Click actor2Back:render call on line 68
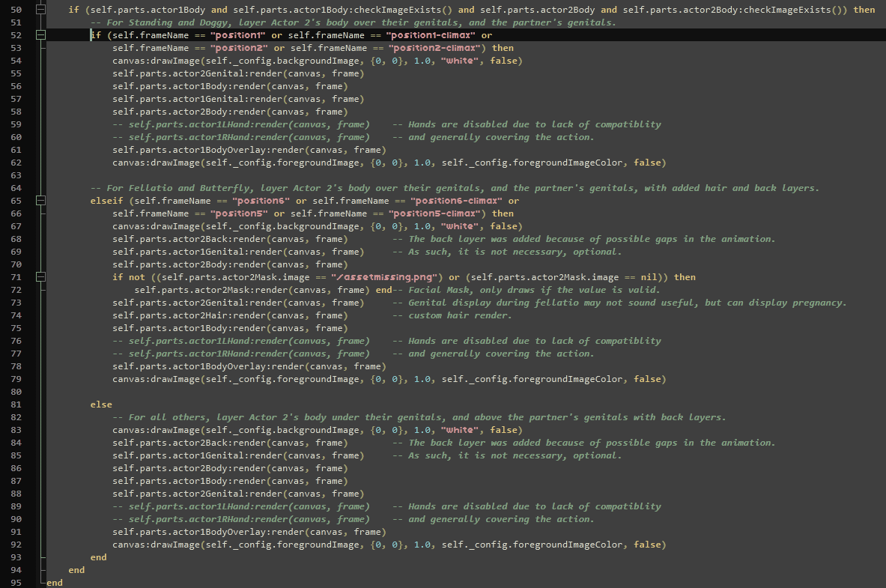Viewport: 886px width, 588px height. point(230,239)
